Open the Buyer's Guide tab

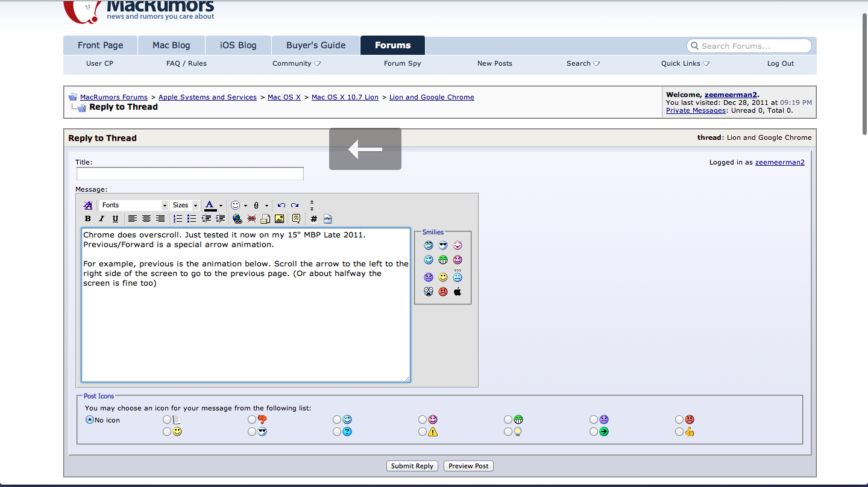click(316, 45)
